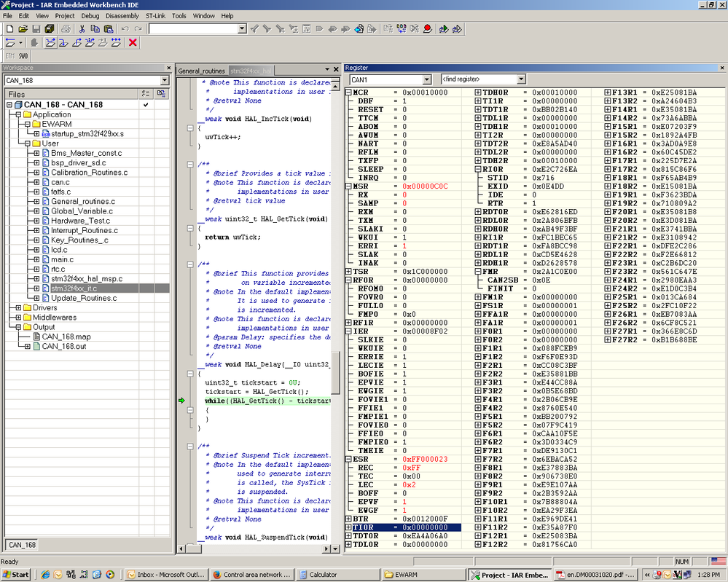
Task: Click the Windows Start button
Action: [16, 575]
